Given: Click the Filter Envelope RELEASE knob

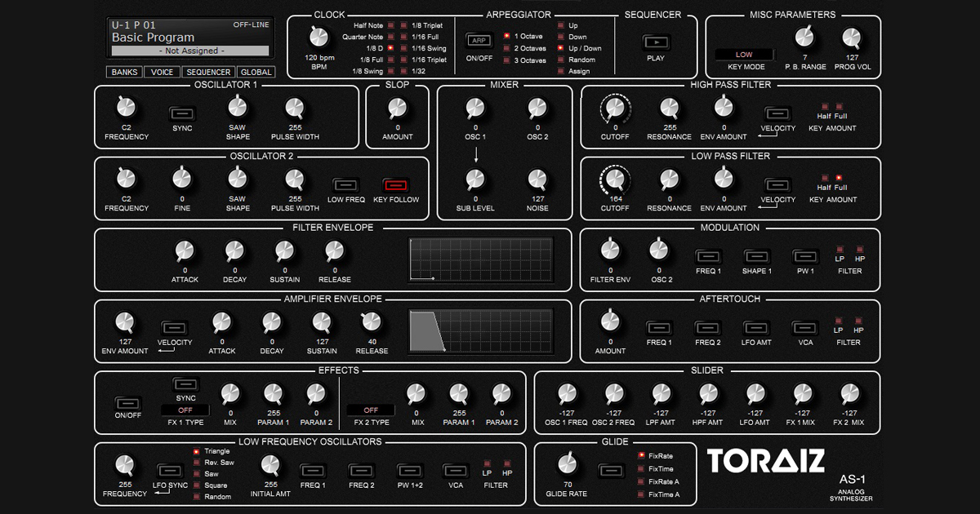Looking at the screenshot, I should (x=335, y=250).
